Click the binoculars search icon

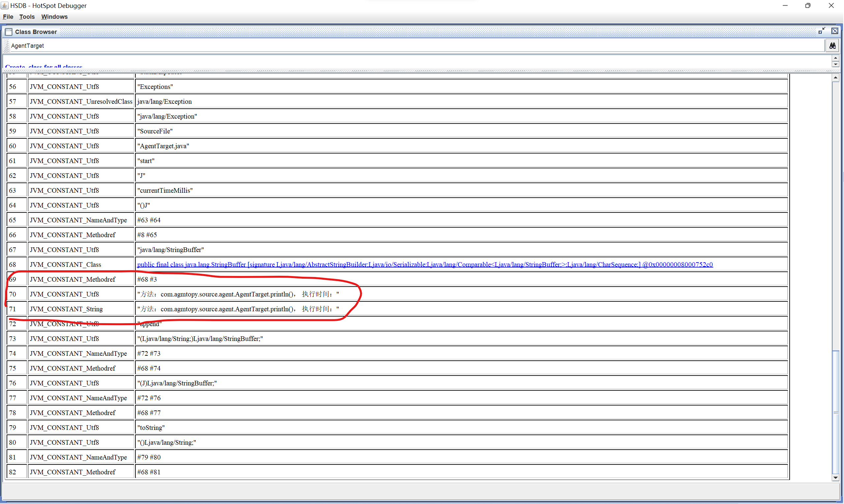click(832, 45)
